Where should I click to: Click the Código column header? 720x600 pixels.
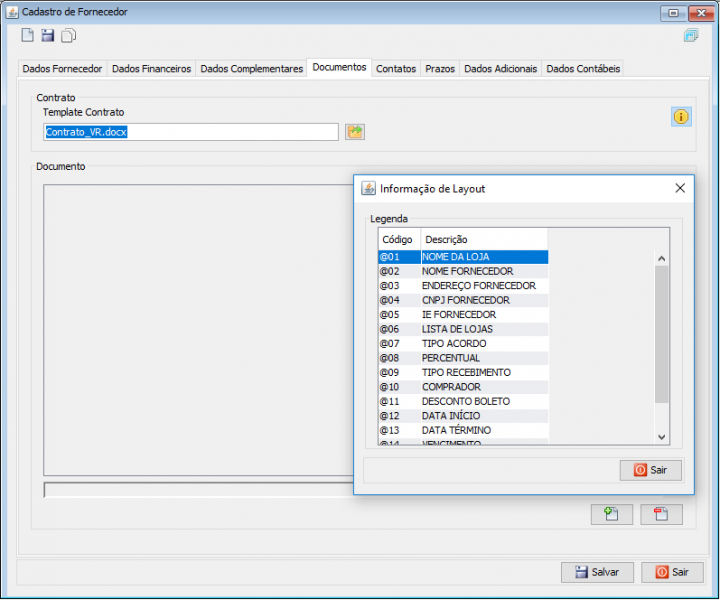point(398,239)
